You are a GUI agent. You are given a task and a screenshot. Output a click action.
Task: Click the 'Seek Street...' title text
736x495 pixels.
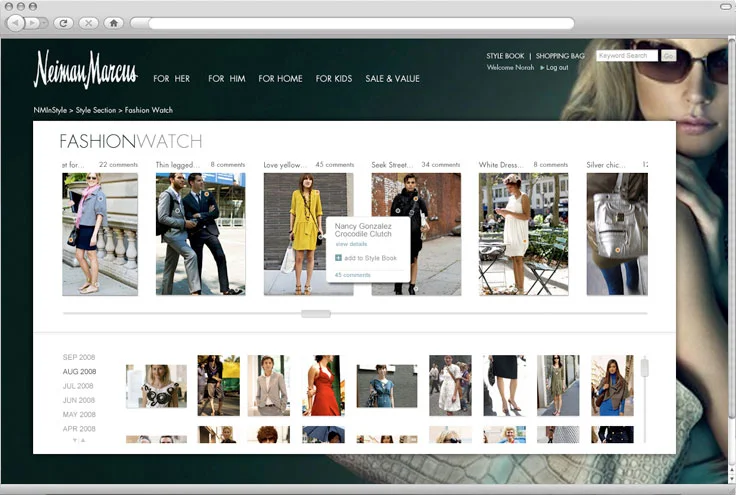click(x=392, y=165)
